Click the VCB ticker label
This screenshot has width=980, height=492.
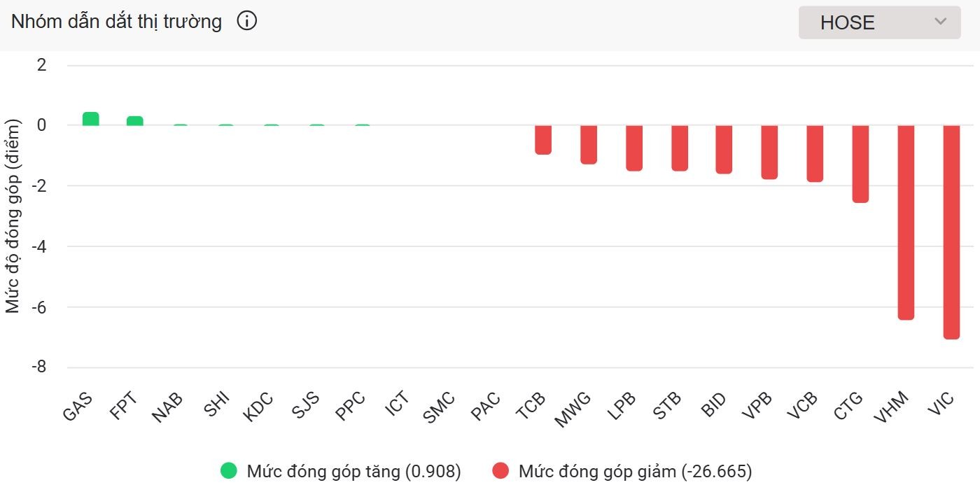tap(802, 406)
